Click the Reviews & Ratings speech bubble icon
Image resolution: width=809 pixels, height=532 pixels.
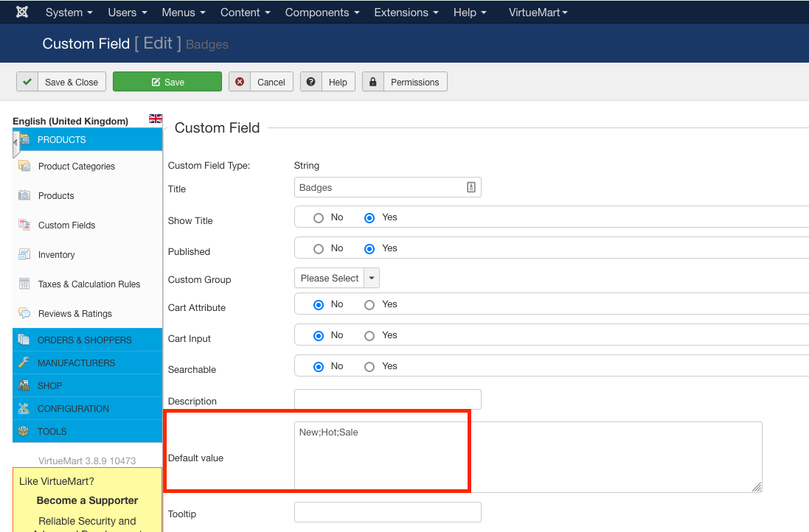click(24, 313)
